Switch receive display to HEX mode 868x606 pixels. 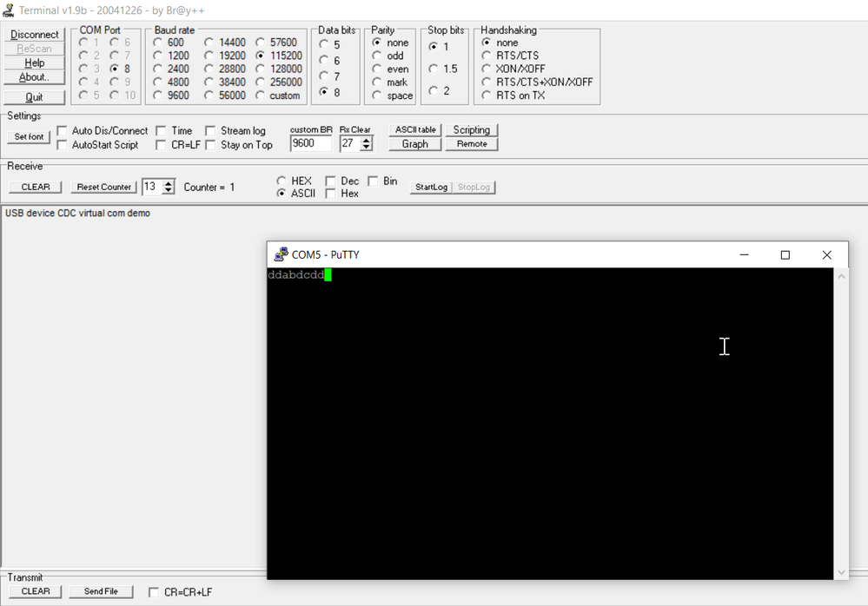281,181
